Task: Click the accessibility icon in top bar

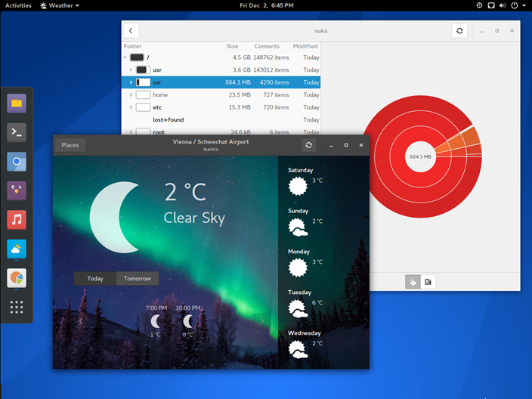Action: [479, 5]
